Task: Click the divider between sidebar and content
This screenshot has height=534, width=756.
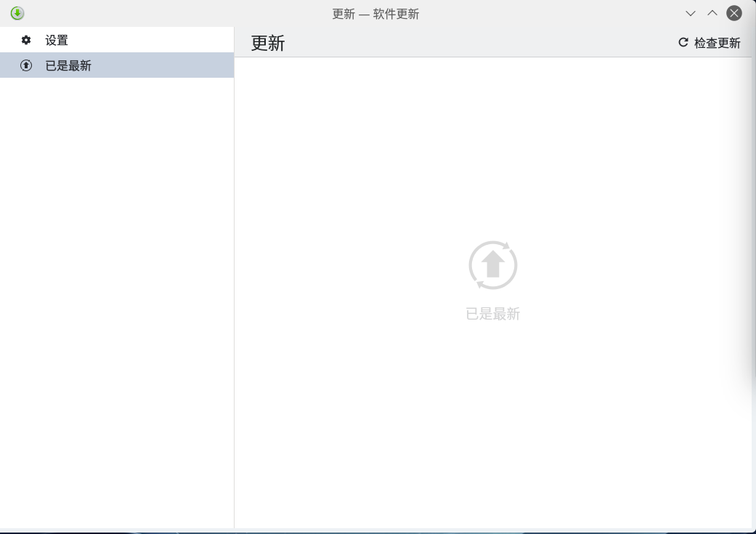Action: [x=234, y=291]
